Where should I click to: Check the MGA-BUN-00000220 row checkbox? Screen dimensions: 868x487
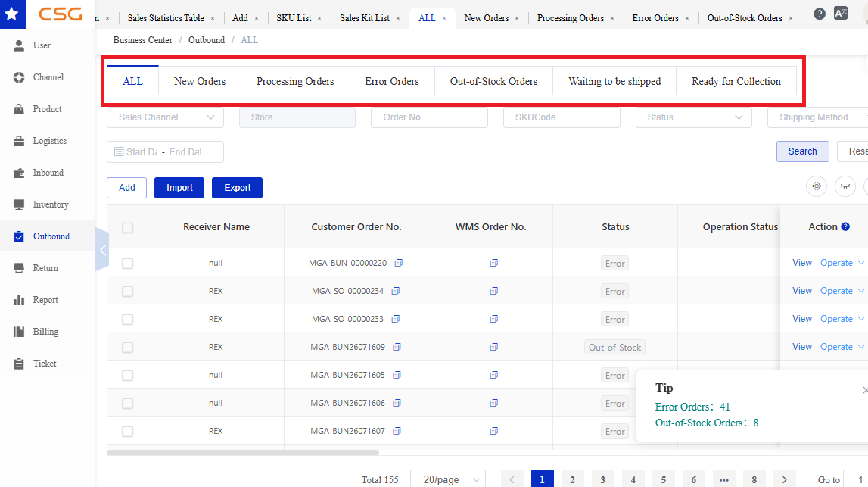(x=127, y=263)
